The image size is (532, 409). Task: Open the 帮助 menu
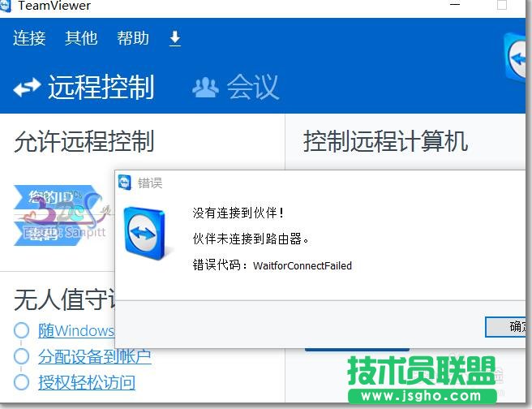pos(133,38)
